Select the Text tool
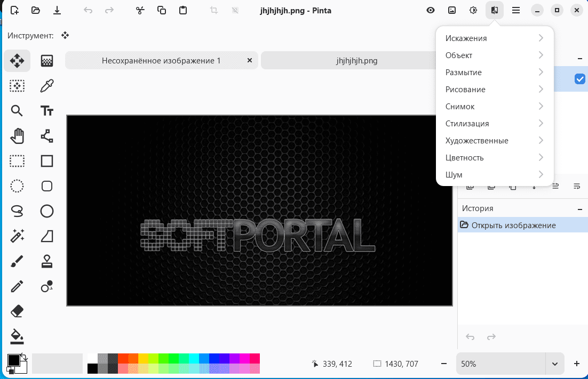Image resolution: width=588 pixels, height=379 pixels. tap(47, 111)
